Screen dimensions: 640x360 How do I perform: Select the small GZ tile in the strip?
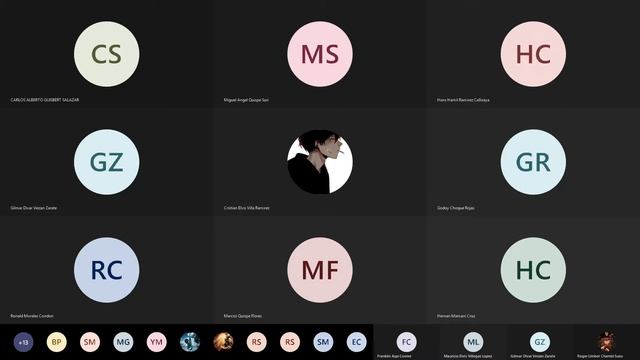tap(540, 342)
